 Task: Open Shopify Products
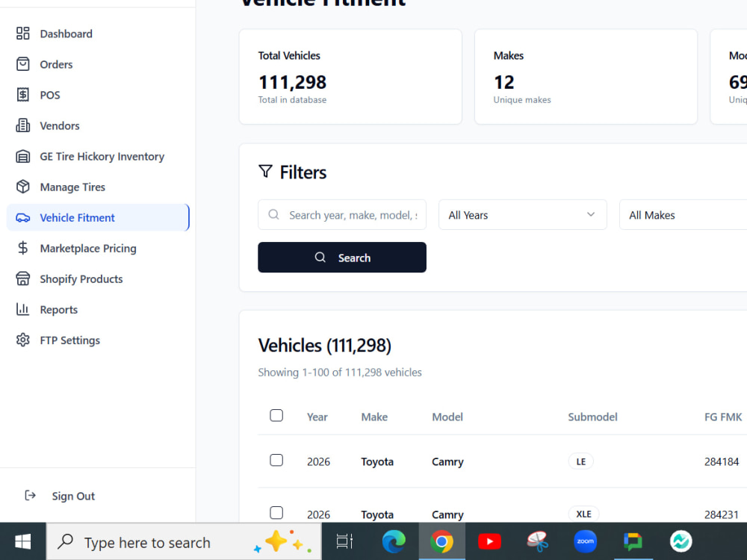point(81,279)
